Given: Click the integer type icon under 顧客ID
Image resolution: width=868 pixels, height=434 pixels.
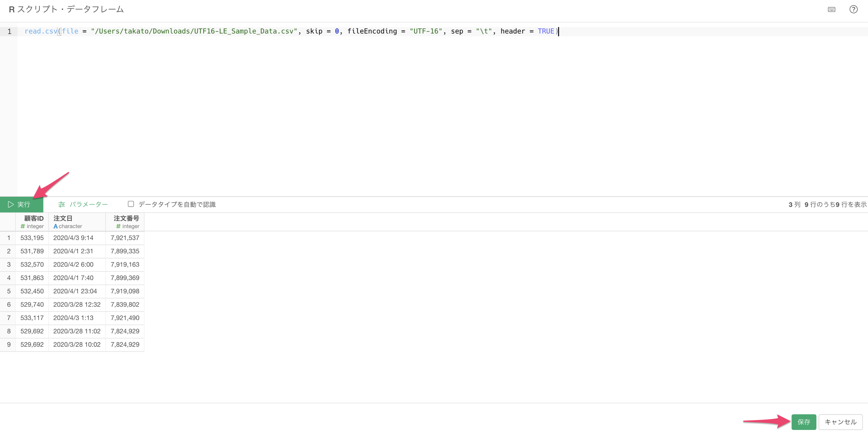Looking at the screenshot, I should click(22, 226).
